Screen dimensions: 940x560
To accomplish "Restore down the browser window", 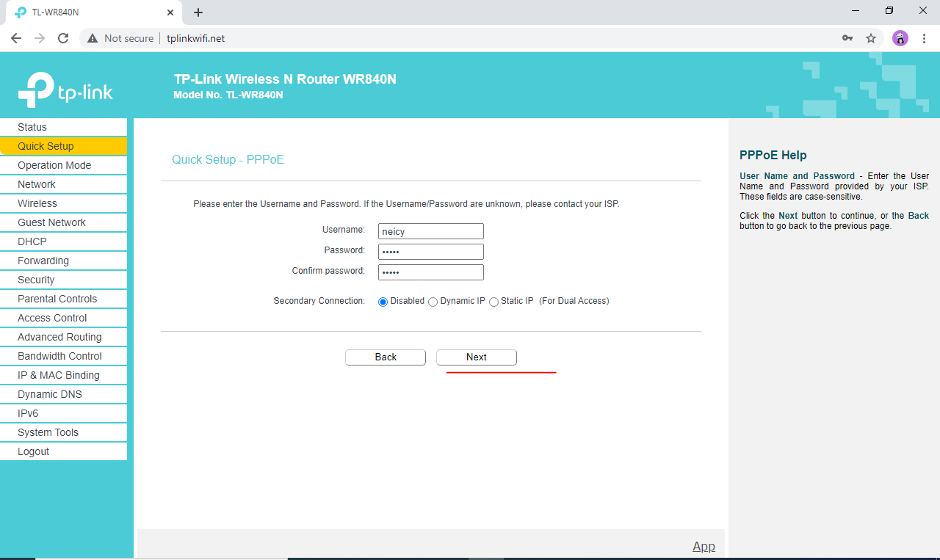I will [889, 11].
